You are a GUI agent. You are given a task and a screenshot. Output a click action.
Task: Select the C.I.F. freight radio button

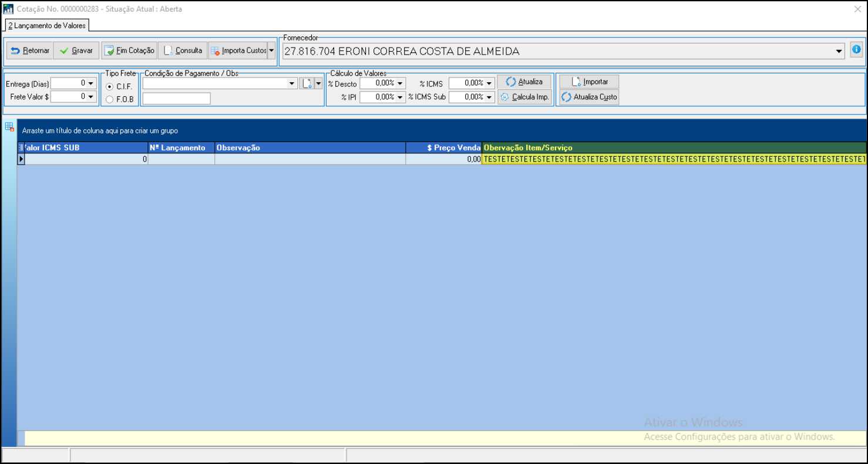(110, 86)
